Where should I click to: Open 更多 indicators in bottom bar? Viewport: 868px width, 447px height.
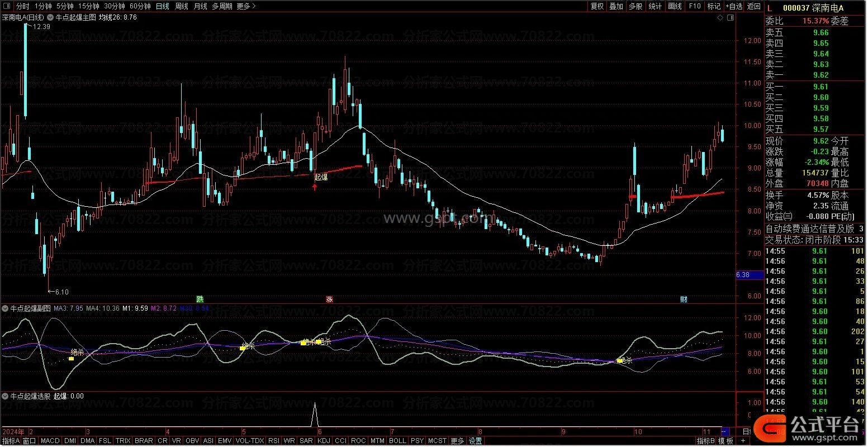[x=457, y=441]
